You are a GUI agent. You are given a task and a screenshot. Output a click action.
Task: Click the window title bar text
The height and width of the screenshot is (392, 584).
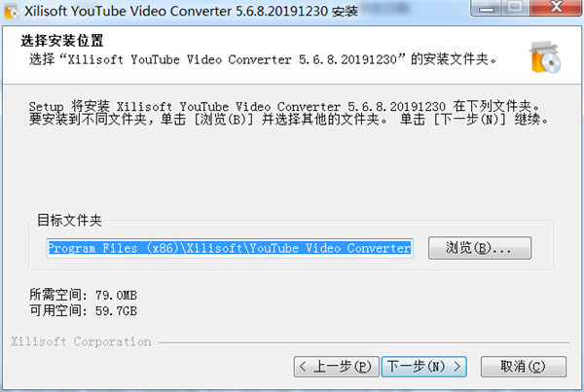tap(191, 11)
